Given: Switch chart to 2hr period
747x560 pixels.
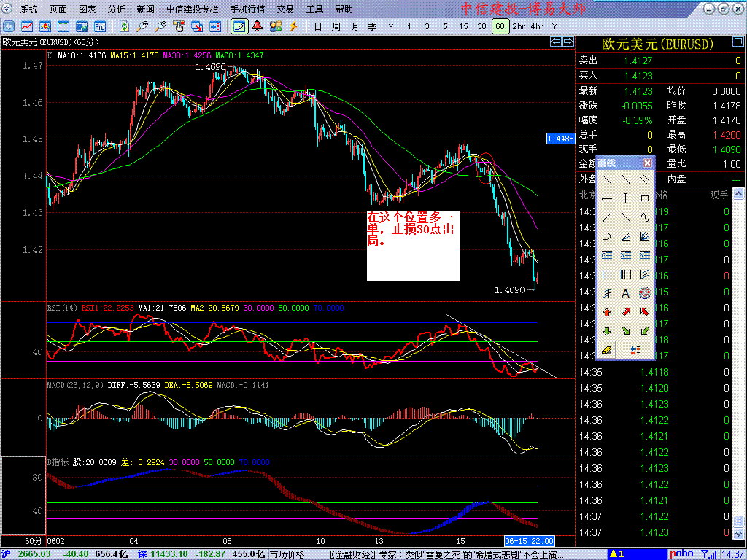Looking at the screenshot, I should 519,27.
